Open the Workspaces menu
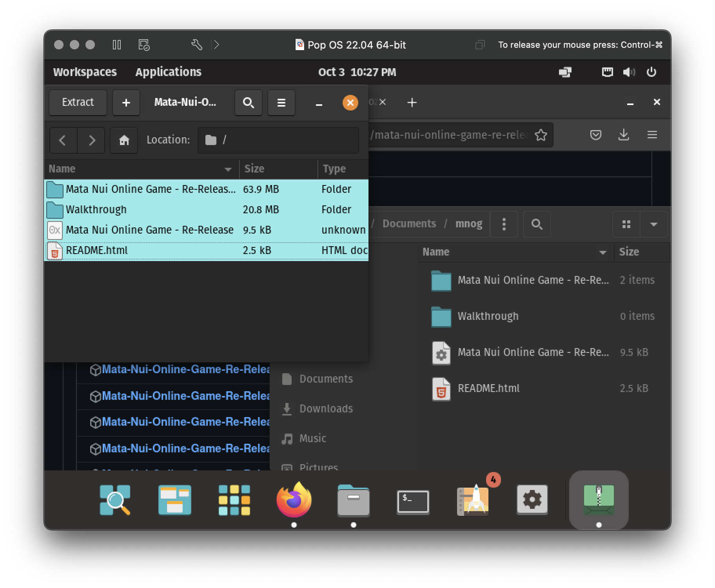Viewport: 715px width, 588px height. 85,72
